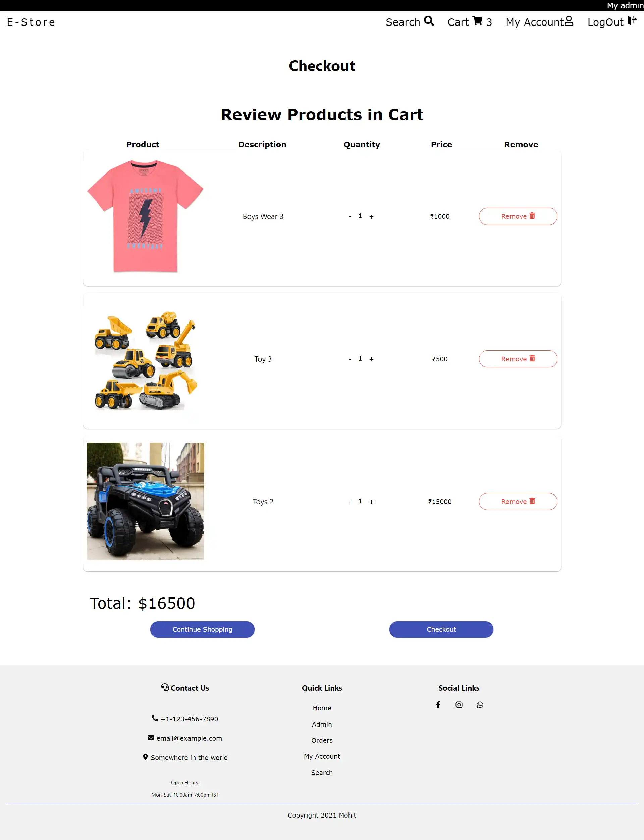Click Remove icon for Toy 3
The width and height of the screenshot is (644, 840).
click(532, 359)
